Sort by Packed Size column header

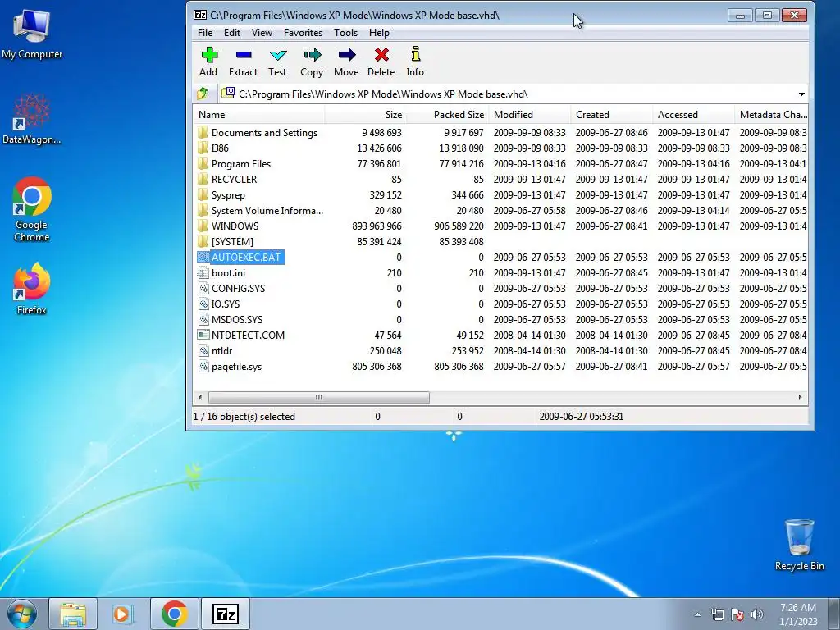pyautogui.click(x=447, y=115)
